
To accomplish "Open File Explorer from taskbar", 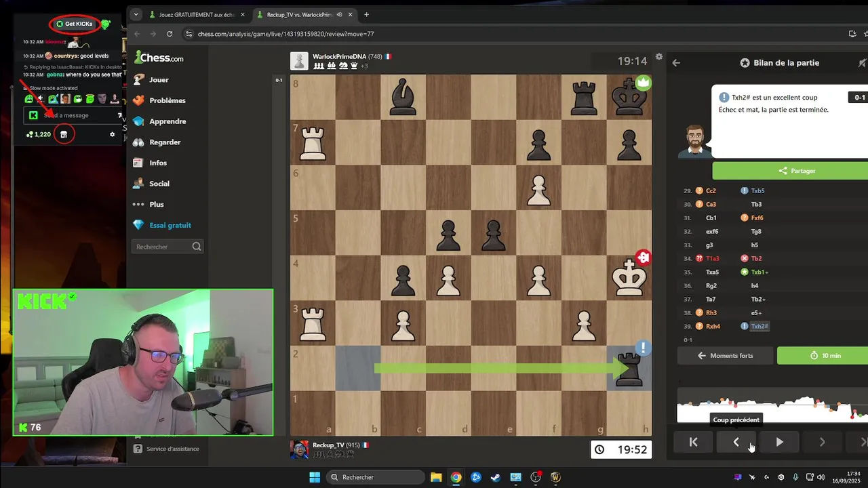I will click(436, 477).
